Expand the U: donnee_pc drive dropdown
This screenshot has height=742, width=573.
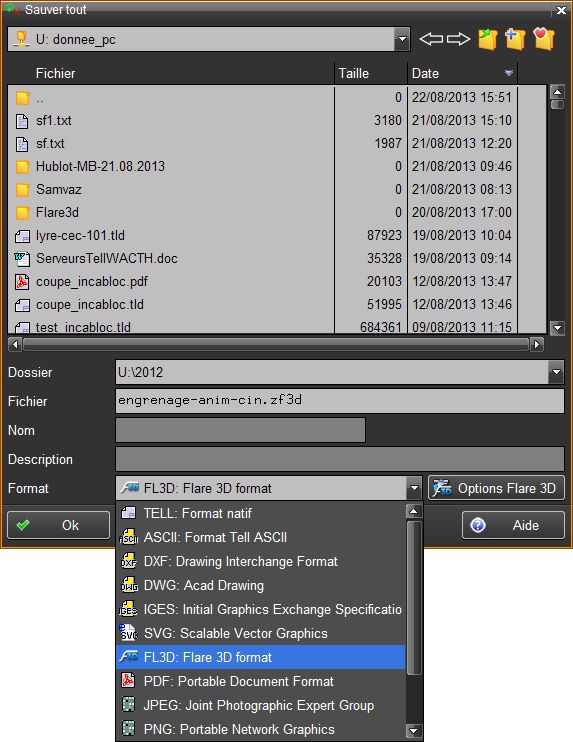click(402, 39)
